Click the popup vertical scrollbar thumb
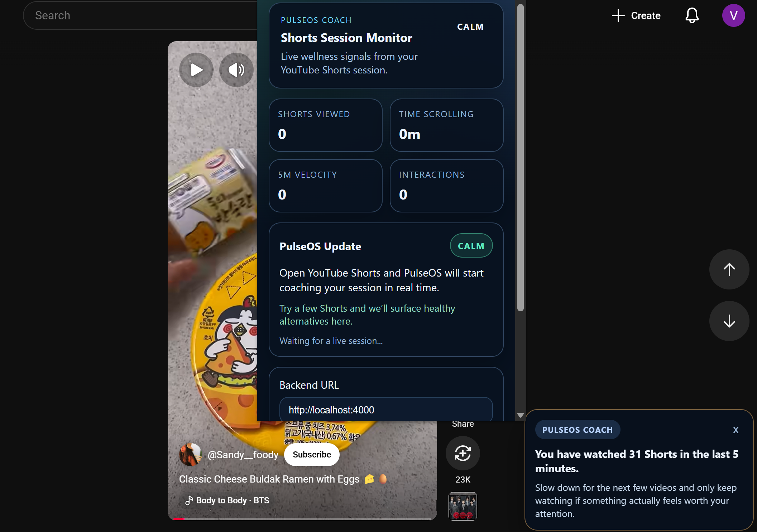The height and width of the screenshot is (532, 757). (521, 158)
